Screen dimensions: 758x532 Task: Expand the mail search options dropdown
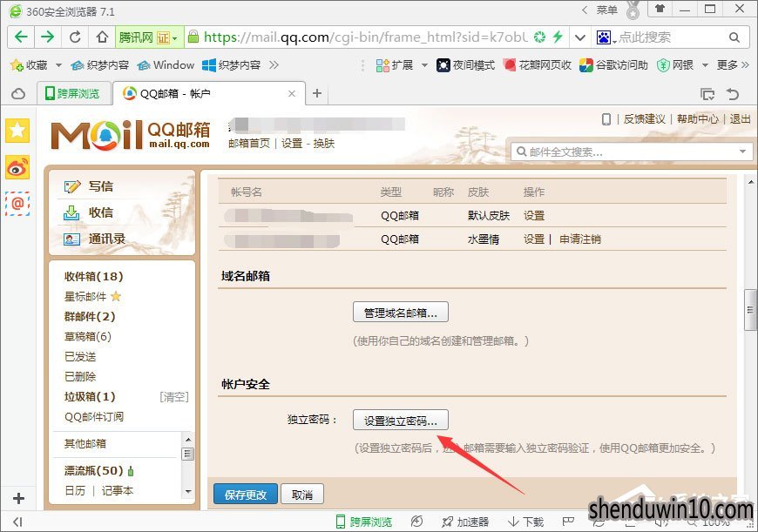[x=742, y=152]
